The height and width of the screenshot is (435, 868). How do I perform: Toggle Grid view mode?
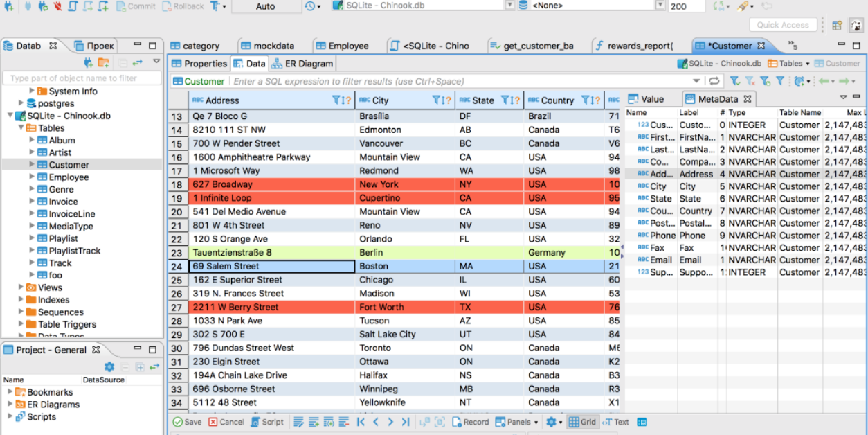(581, 422)
